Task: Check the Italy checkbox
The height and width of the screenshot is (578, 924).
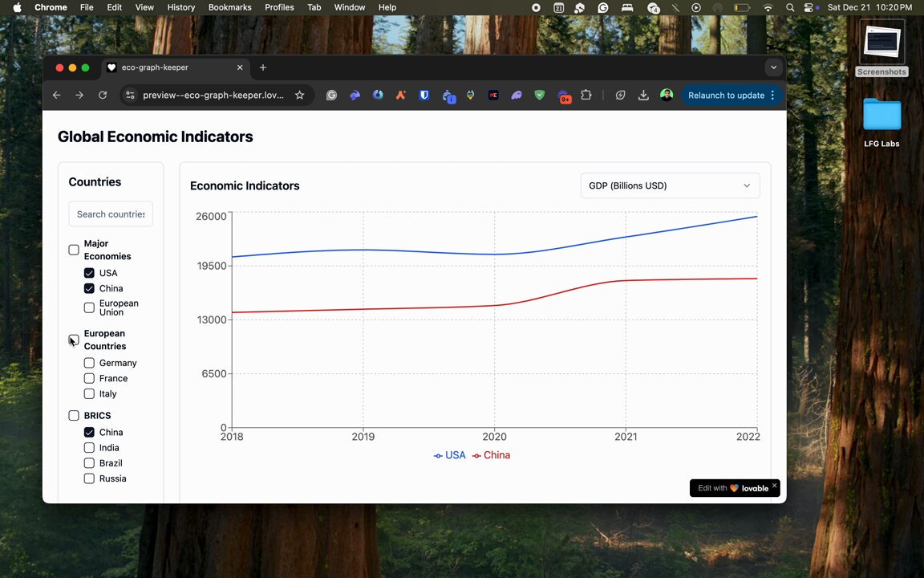Action: 89,393
